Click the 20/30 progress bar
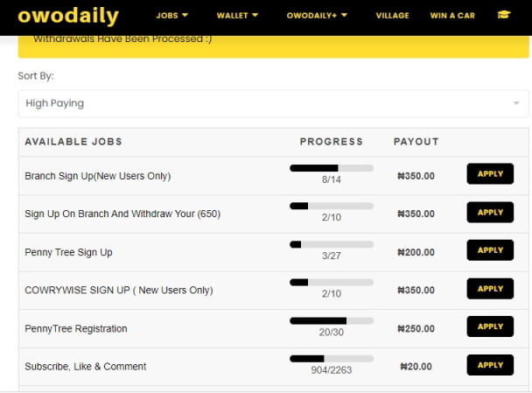Image resolution: width=532 pixels, height=393 pixels. click(x=332, y=320)
